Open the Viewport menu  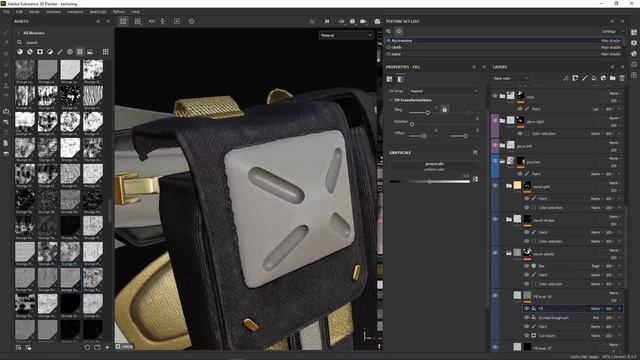(x=75, y=12)
